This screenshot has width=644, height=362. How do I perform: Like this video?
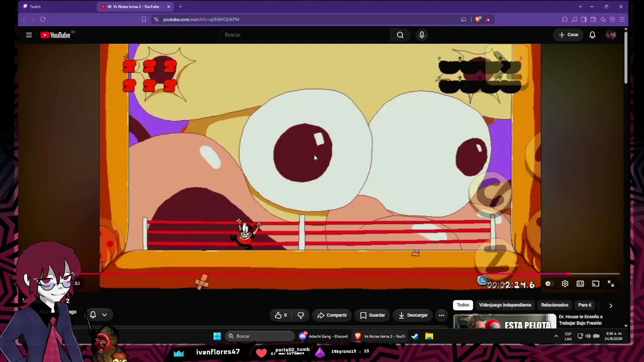[x=281, y=315]
